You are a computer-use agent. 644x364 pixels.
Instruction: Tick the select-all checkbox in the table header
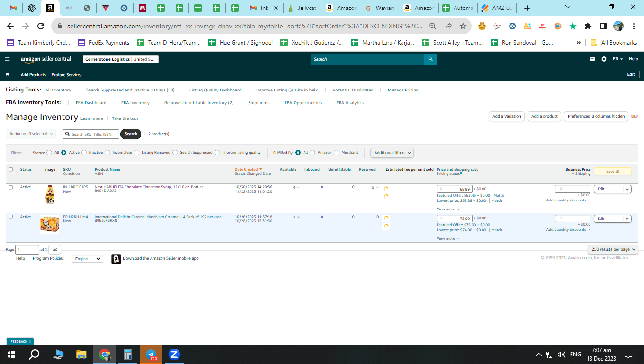click(x=11, y=169)
